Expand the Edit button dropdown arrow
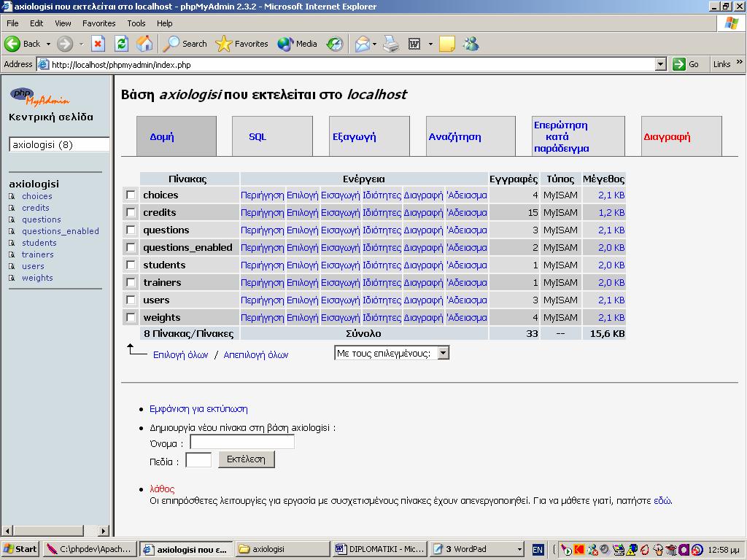 [430, 44]
